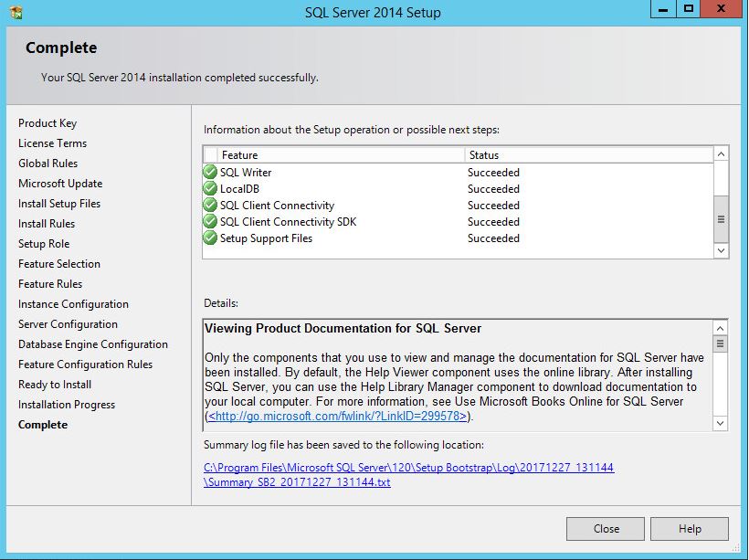This screenshot has width=749, height=560.
Task: Select the Install Setup Files step
Action: coord(59,204)
